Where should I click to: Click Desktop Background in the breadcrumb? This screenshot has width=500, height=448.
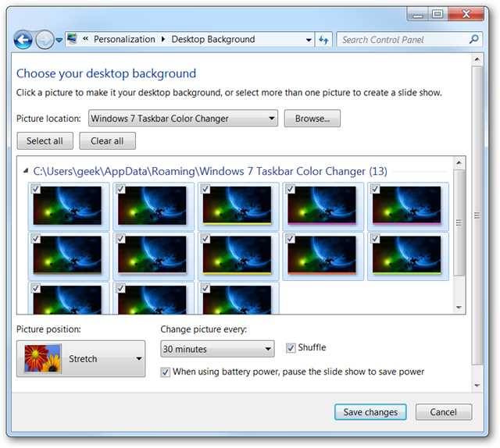[213, 39]
